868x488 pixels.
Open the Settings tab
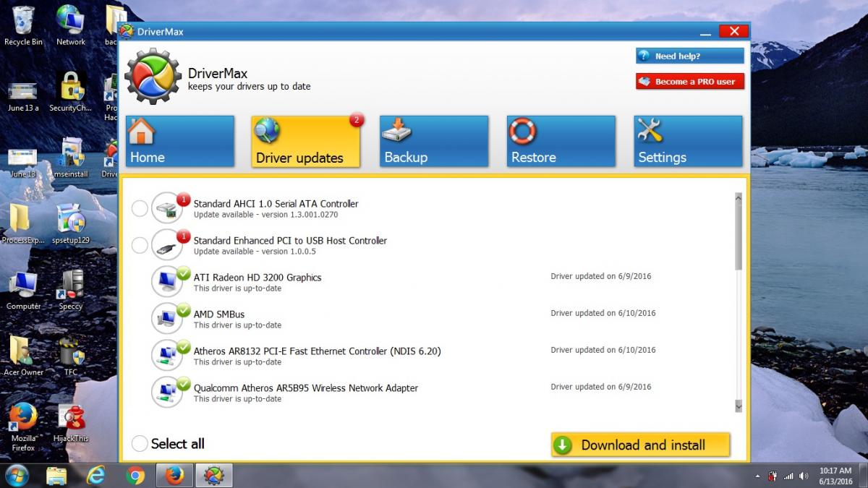[689, 142]
